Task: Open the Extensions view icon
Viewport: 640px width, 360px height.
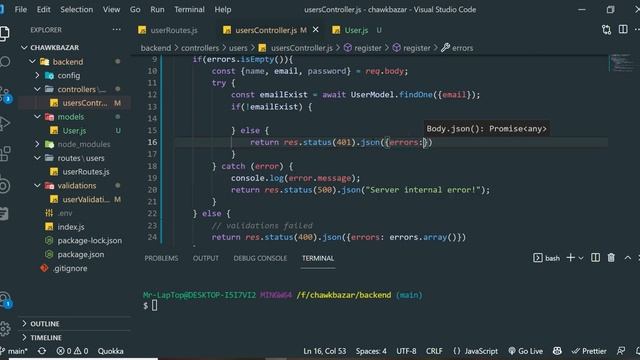Action: pos(5,154)
